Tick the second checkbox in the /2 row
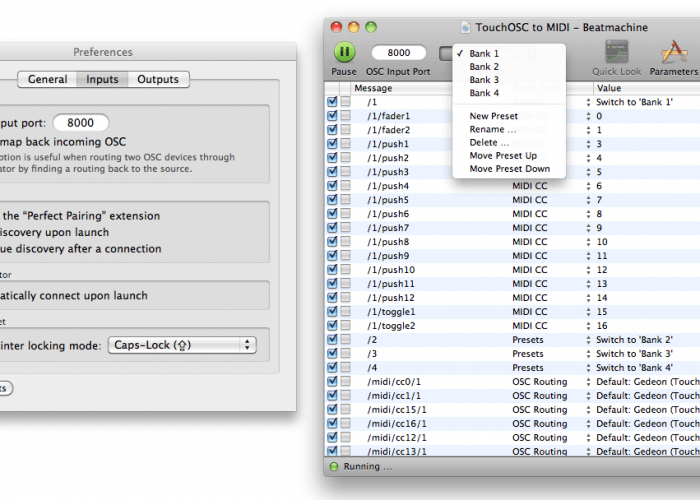 pyautogui.click(x=346, y=339)
